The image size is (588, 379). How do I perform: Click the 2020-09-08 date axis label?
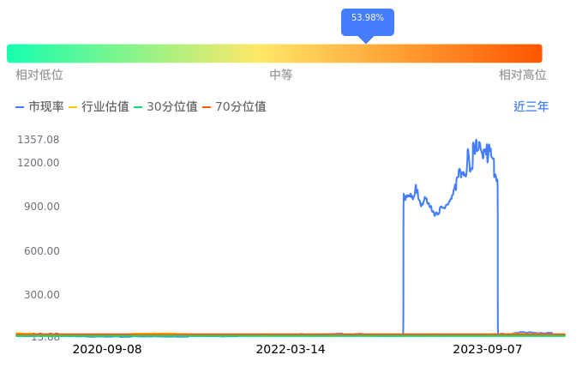pos(107,350)
